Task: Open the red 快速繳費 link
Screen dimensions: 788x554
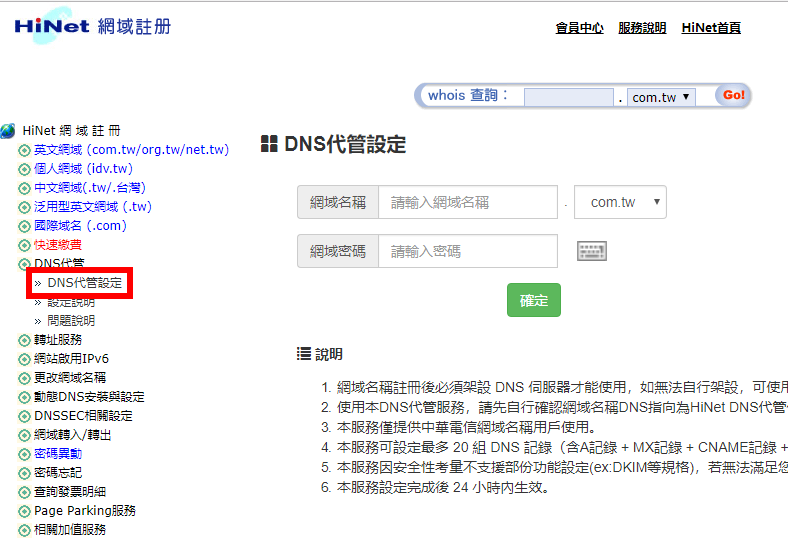Action: click(58, 245)
